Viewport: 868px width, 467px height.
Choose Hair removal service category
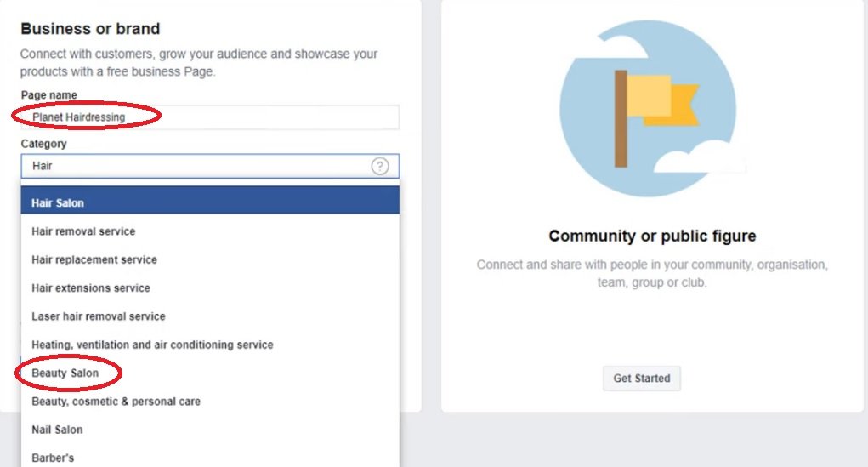pyautogui.click(x=210, y=231)
